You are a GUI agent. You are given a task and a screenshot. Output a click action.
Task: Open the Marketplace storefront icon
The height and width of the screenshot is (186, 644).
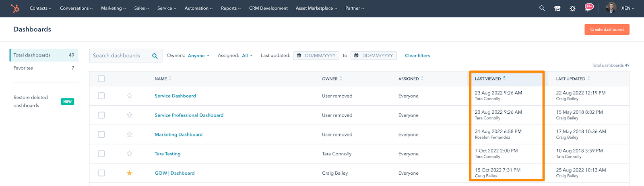coord(557,8)
